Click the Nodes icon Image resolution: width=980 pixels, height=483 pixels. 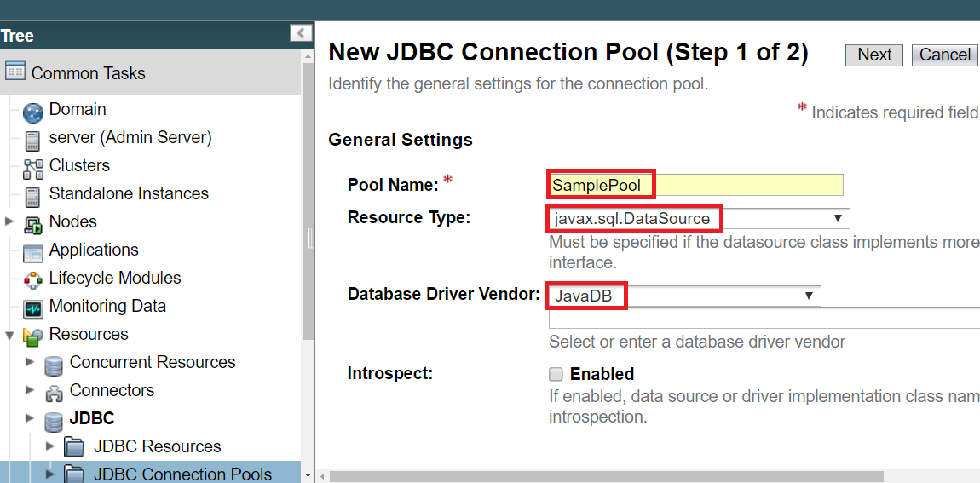click(x=32, y=224)
